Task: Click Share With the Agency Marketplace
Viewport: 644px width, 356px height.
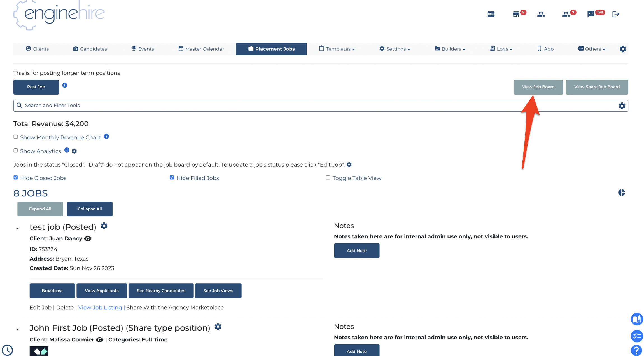Action: coord(175,308)
